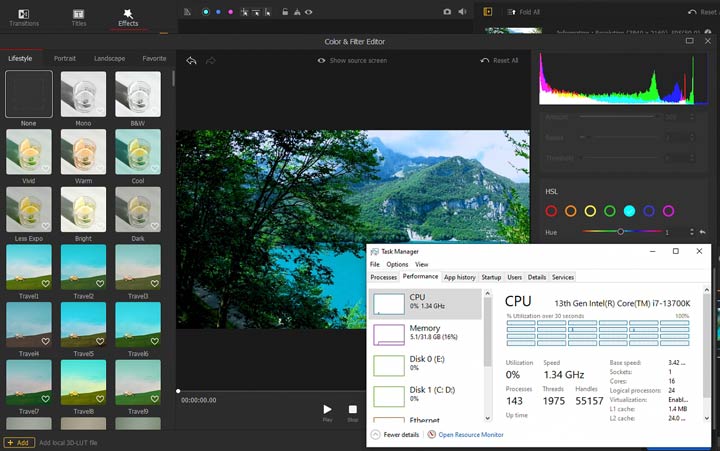Click the blue circle marker in top toolbar
This screenshot has width=720, height=451.
tap(218, 12)
